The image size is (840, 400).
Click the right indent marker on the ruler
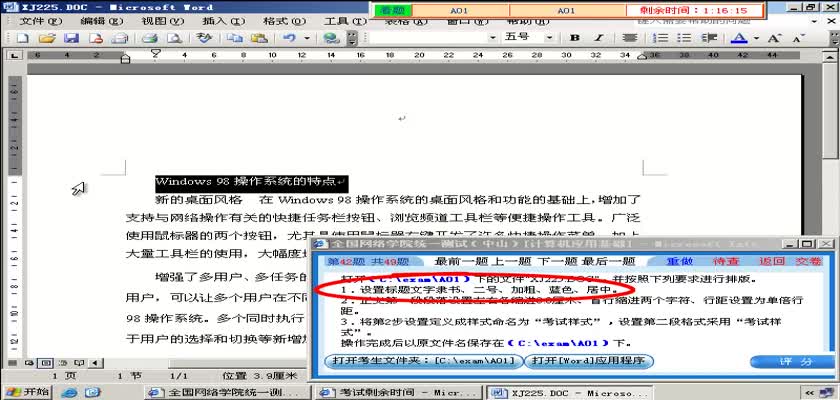pos(642,57)
